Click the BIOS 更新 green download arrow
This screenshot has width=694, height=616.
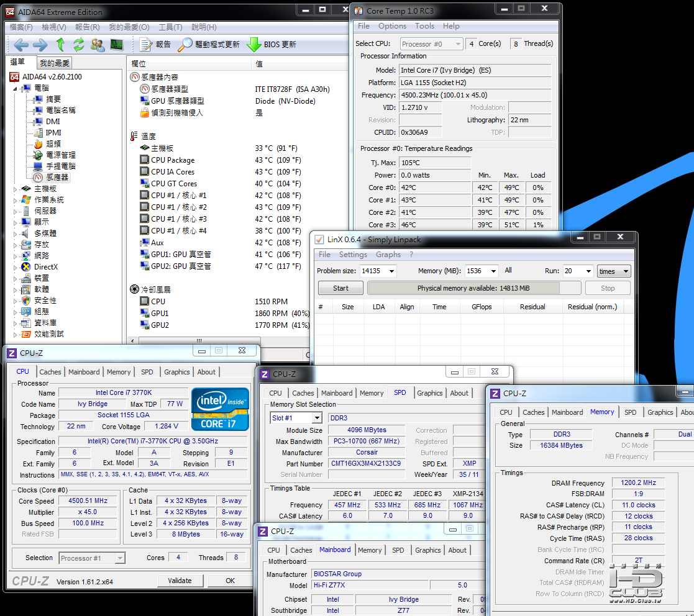point(254,45)
